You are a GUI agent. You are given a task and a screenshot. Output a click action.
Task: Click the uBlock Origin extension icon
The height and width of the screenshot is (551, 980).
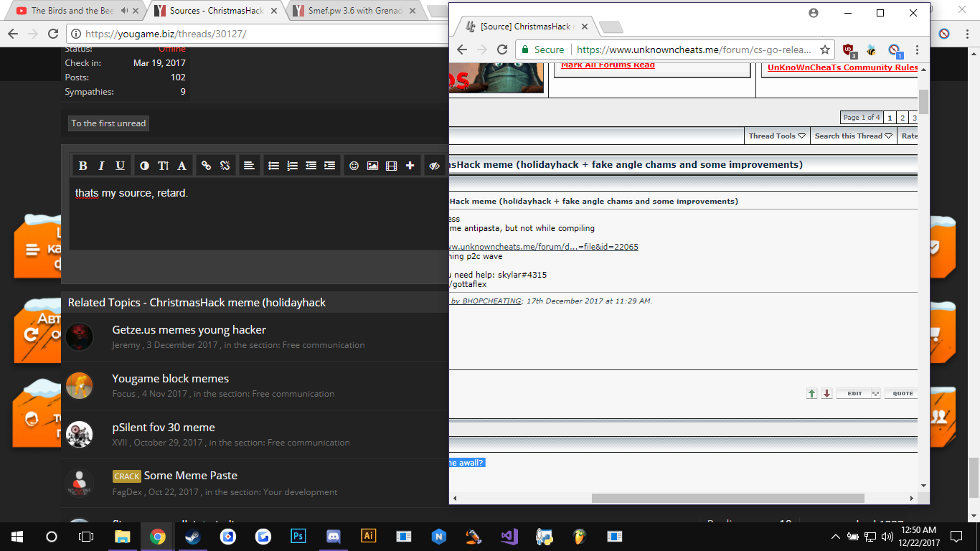(849, 50)
